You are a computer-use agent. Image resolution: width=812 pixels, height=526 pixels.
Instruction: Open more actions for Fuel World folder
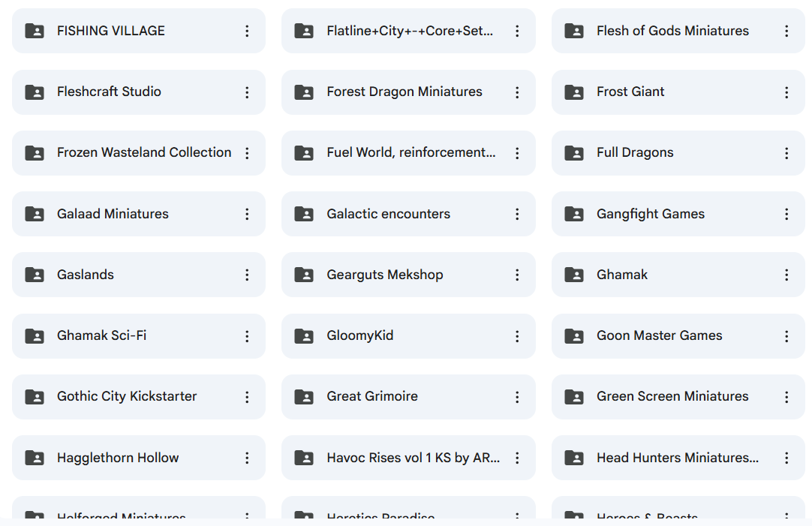click(517, 153)
